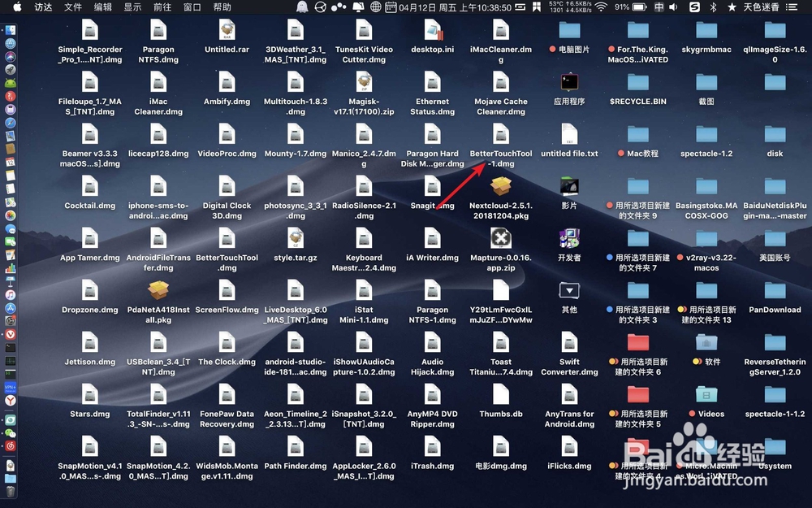Select iStat Mini-1.1.dmg icon
The image size is (812, 508).
tap(364, 290)
